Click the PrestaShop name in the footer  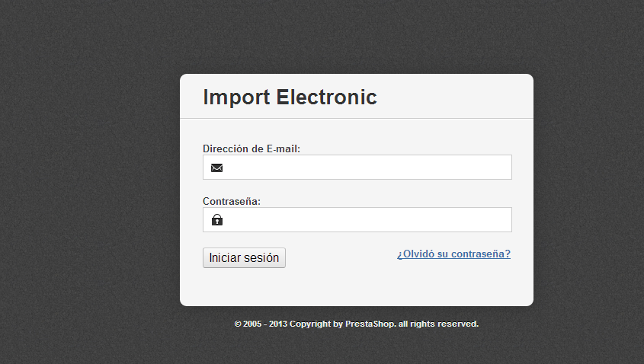click(x=370, y=324)
